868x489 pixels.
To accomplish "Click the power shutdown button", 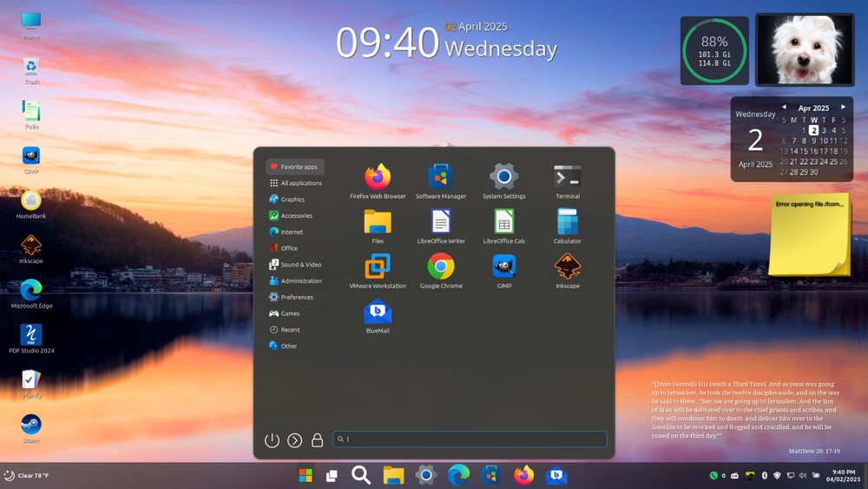I will (x=272, y=440).
